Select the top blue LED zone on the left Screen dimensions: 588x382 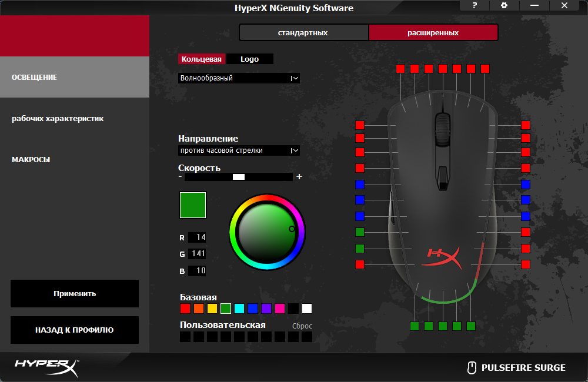(360, 185)
